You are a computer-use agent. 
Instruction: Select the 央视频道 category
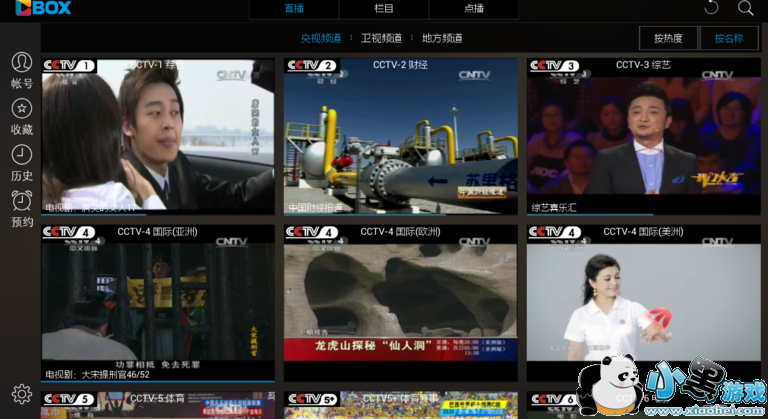(x=321, y=38)
